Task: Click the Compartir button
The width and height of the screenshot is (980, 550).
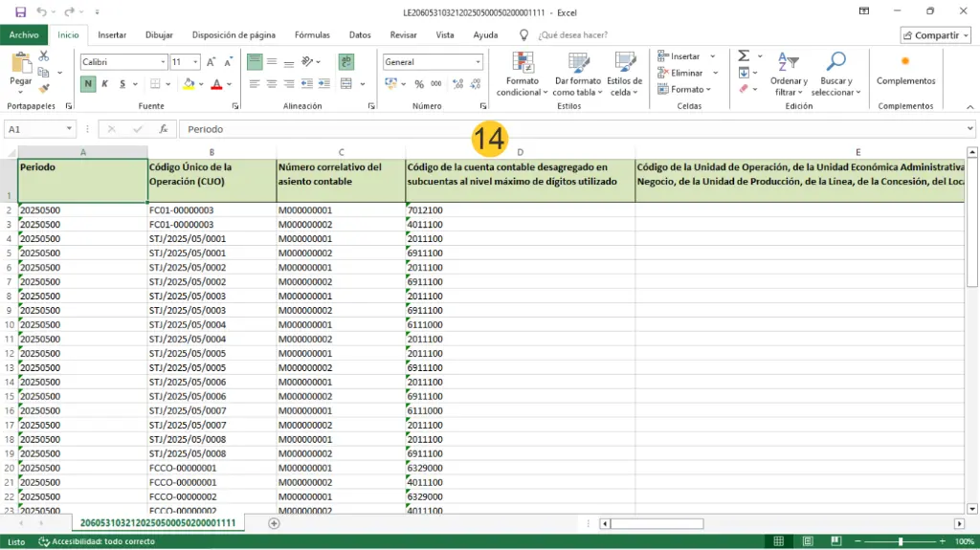Action: coord(935,35)
